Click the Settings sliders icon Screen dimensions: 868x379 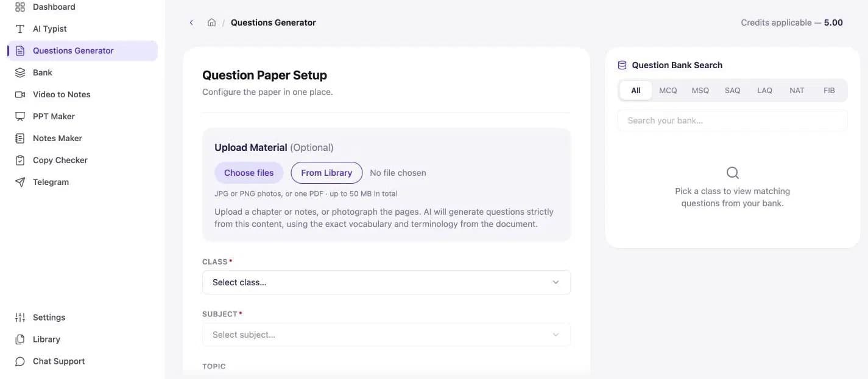pyautogui.click(x=20, y=318)
